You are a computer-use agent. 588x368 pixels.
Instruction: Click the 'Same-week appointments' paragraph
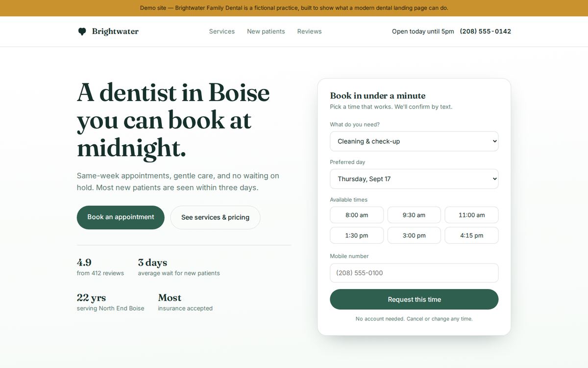click(x=178, y=182)
